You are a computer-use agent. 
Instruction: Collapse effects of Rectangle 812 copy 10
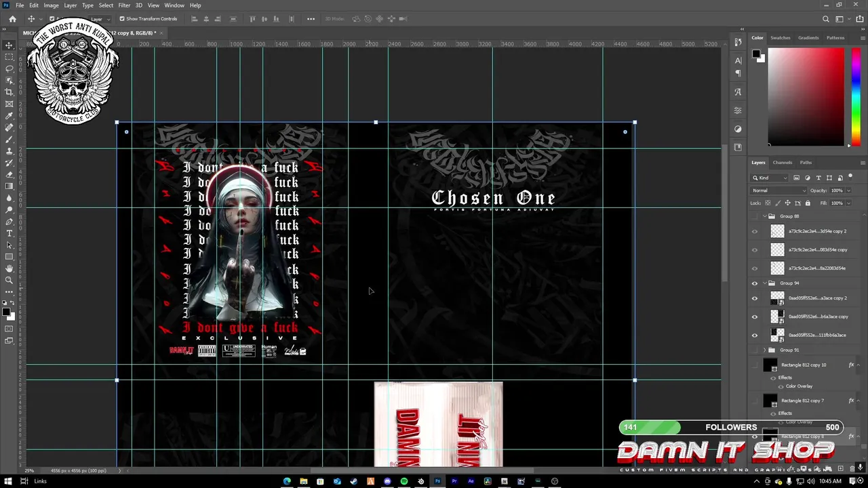pos(859,365)
